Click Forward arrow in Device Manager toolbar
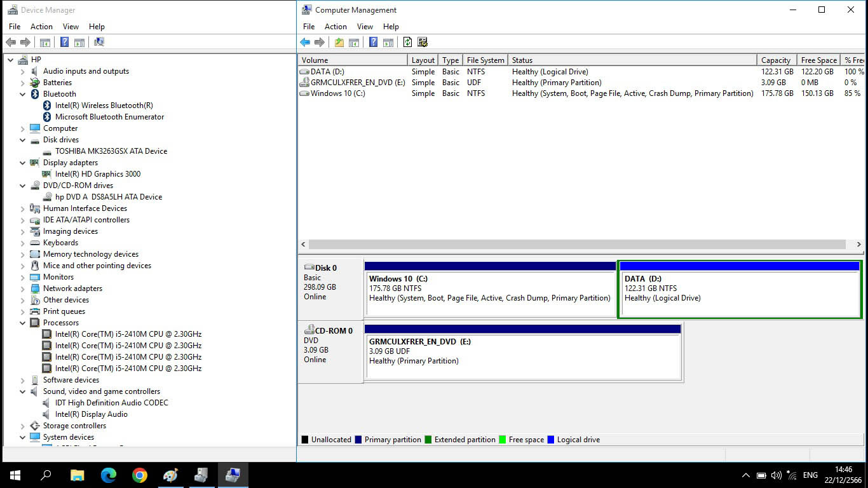868x488 pixels. [25, 43]
